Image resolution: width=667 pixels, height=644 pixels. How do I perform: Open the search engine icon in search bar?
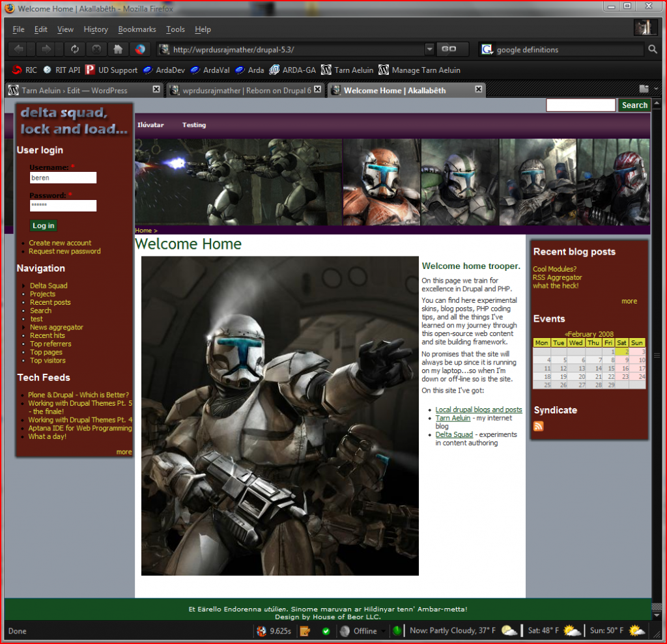click(x=487, y=49)
